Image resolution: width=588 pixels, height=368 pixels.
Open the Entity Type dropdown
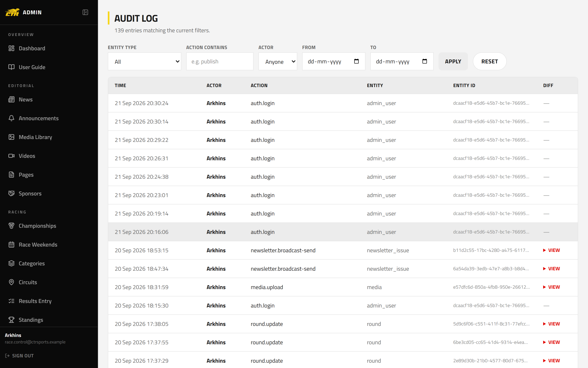[145, 62]
